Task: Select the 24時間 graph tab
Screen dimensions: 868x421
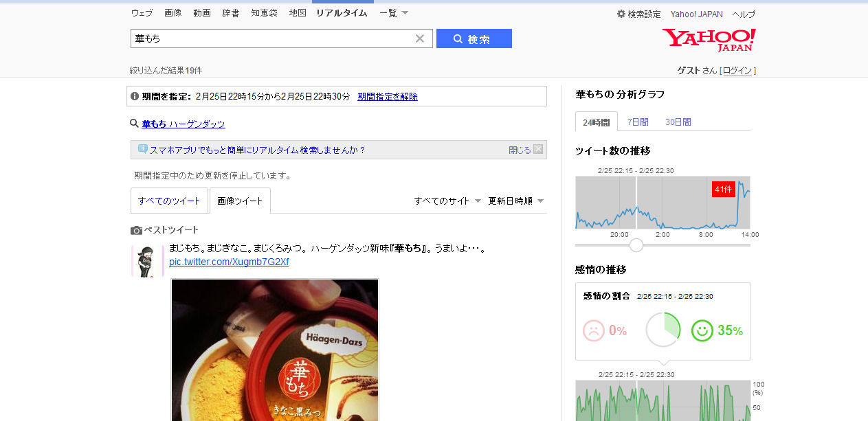Action: [x=596, y=122]
